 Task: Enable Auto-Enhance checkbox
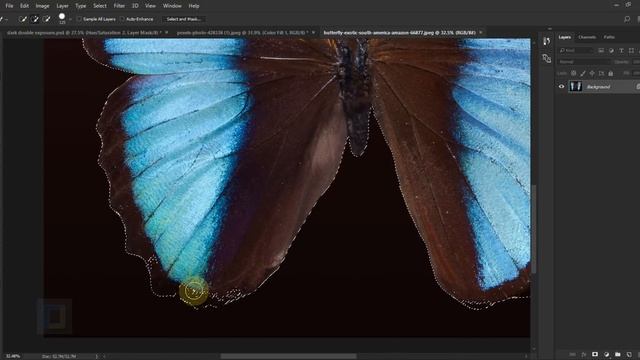pos(122,19)
